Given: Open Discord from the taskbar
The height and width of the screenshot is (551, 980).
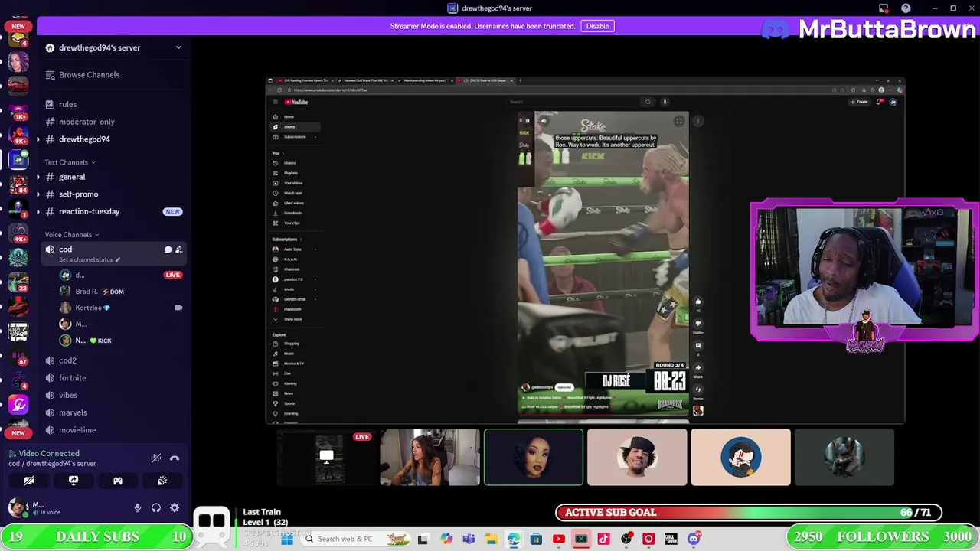Looking at the screenshot, I should coord(694,539).
